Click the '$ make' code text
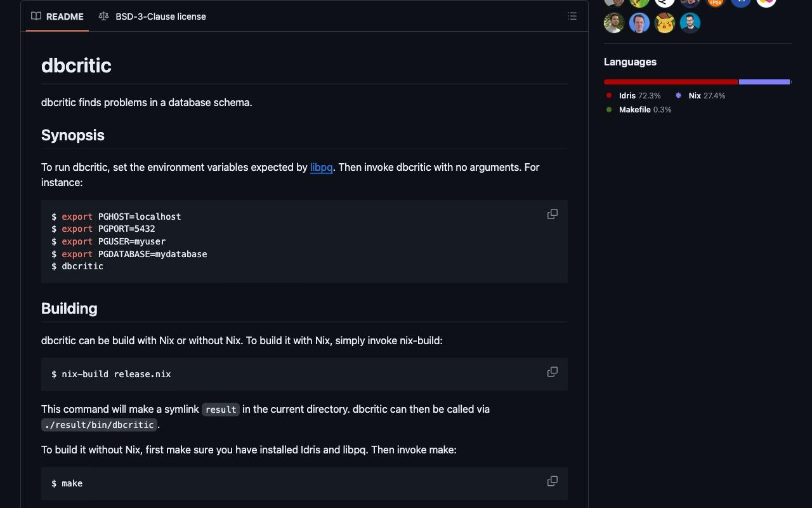The image size is (812, 508). pyautogui.click(x=67, y=484)
